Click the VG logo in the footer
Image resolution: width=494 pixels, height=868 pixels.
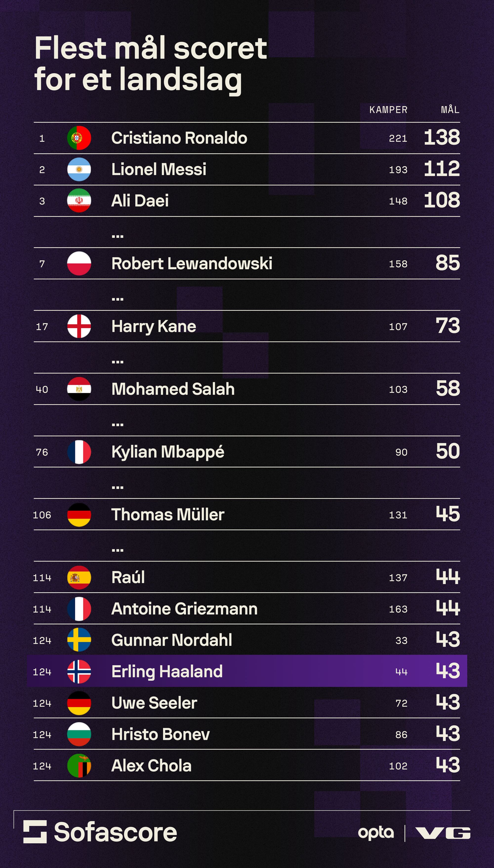(443, 833)
